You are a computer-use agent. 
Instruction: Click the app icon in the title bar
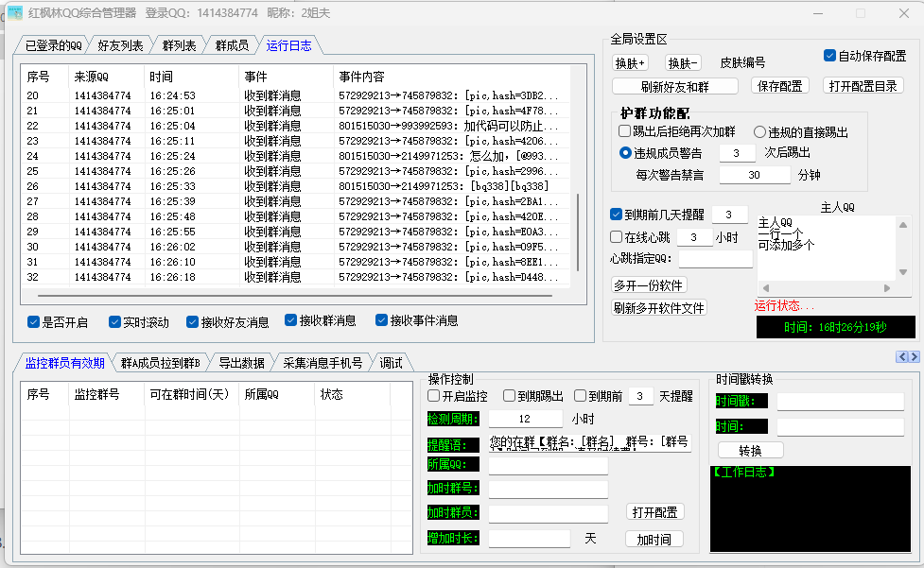[14, 13]
